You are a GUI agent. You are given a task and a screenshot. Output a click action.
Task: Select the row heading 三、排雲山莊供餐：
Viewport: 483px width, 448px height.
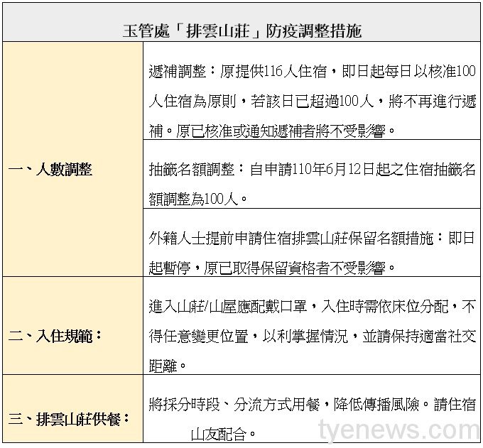(x=68, y=419)
